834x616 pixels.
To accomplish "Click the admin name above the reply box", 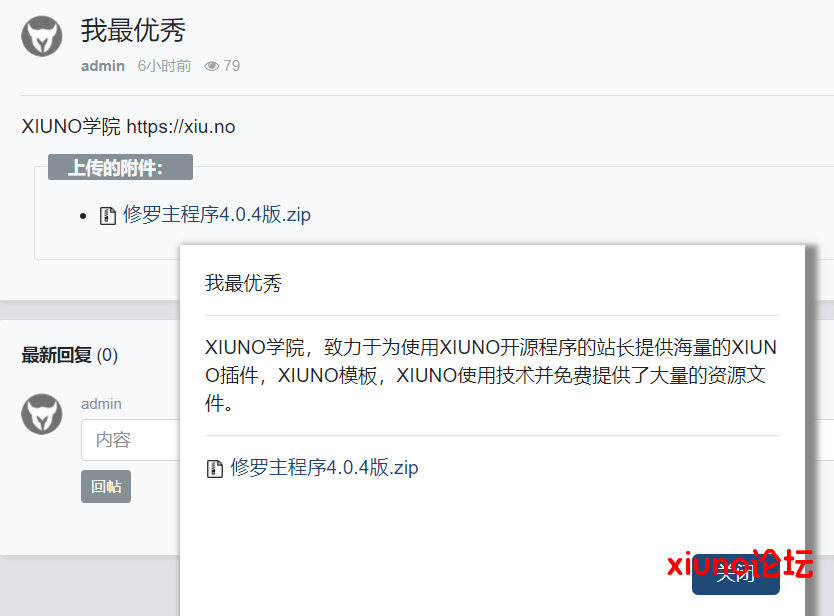I will pyautogui.click(x=101, y=404).
